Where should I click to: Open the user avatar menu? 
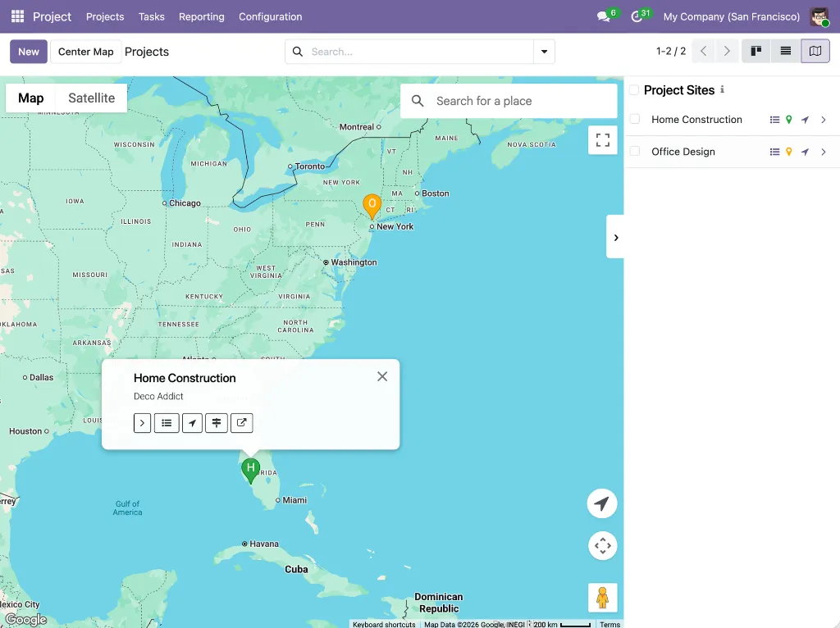click(x=819, y=16)
